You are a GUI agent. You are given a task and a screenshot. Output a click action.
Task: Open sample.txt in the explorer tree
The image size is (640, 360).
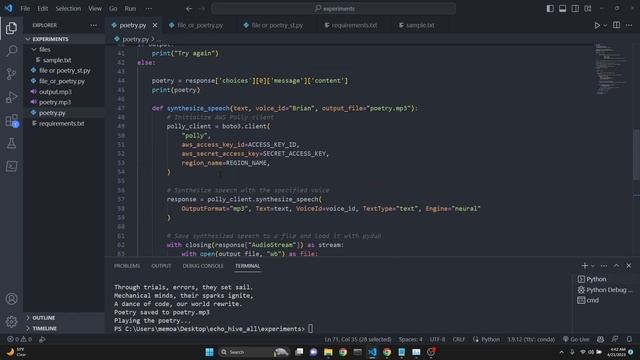click(x=64, y=60)
